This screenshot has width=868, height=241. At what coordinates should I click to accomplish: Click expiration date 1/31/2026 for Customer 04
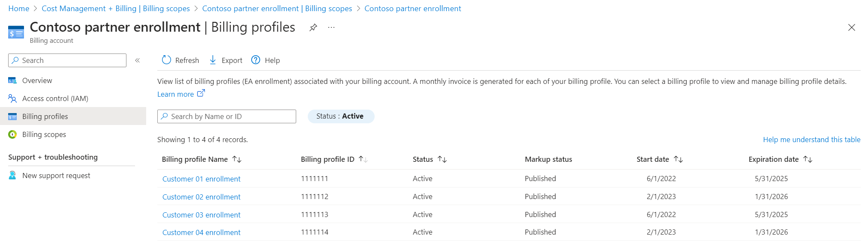[771, 232]
